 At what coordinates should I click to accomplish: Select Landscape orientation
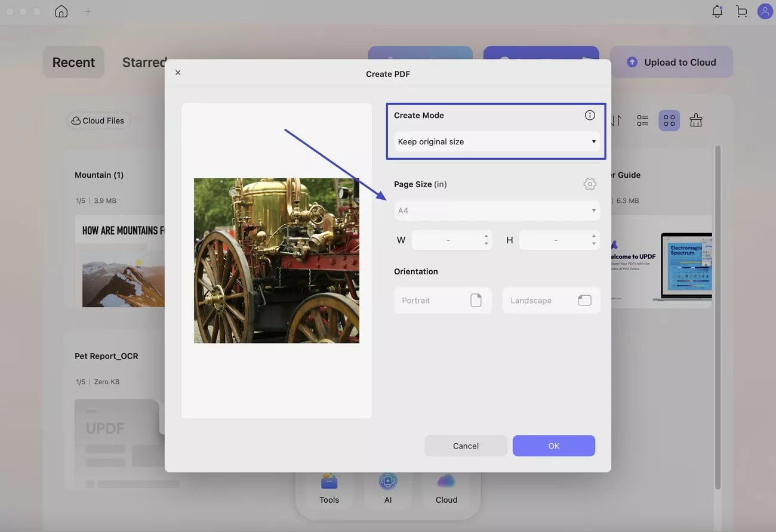tap(550, 301)
